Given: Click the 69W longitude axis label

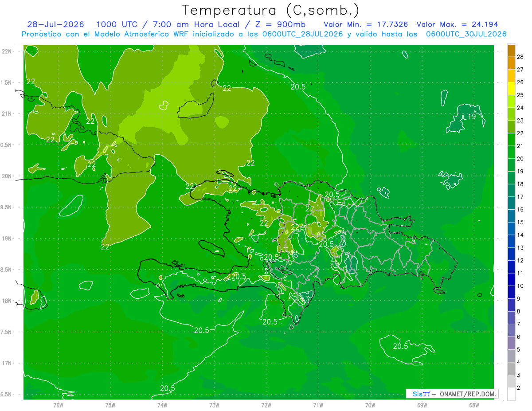Looking at the screenshot, I should tap(422, 405).
